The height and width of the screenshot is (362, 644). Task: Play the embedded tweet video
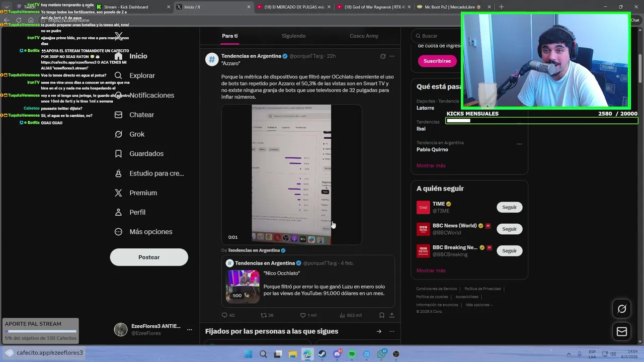pos(291,174)
